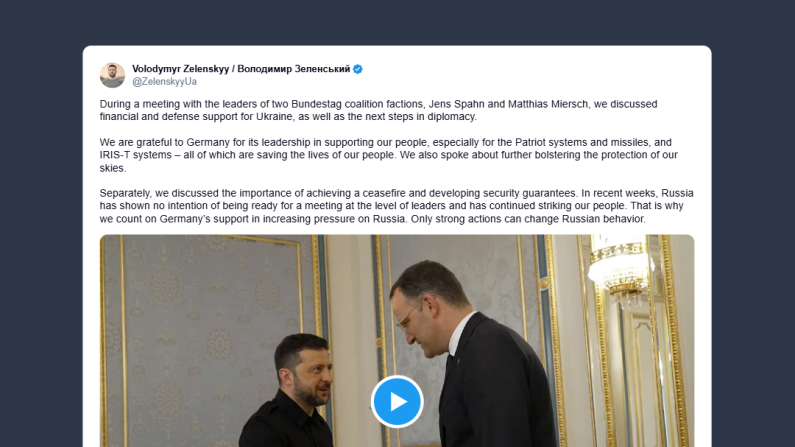Open the round profile avatar picture

pos(112,75)
